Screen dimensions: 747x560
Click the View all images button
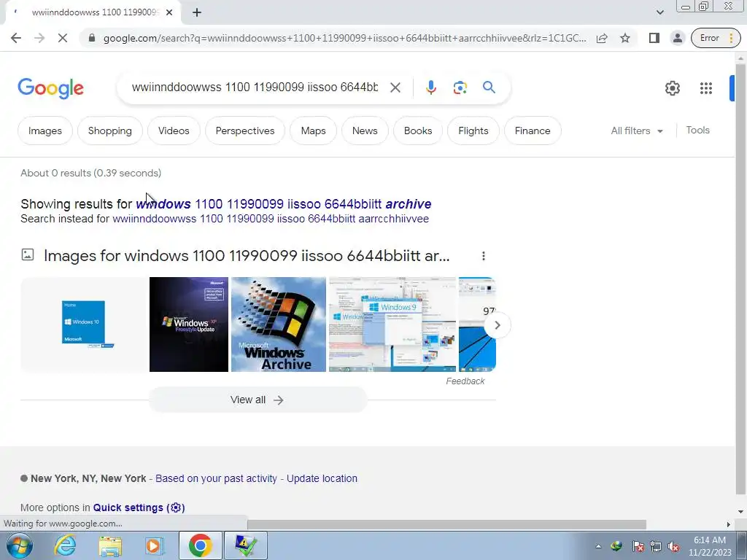click(258, 400)
